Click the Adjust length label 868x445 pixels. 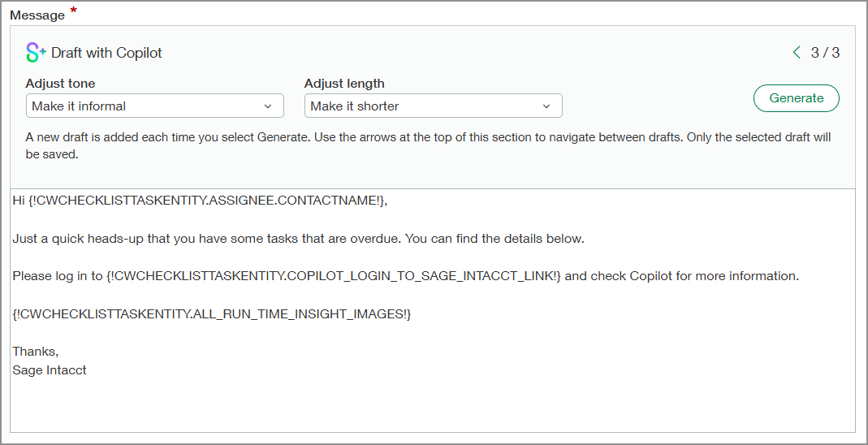(344, 84)
